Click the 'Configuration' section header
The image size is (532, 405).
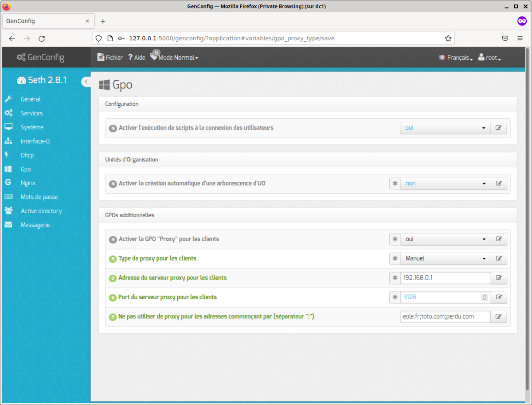point(122,104)
